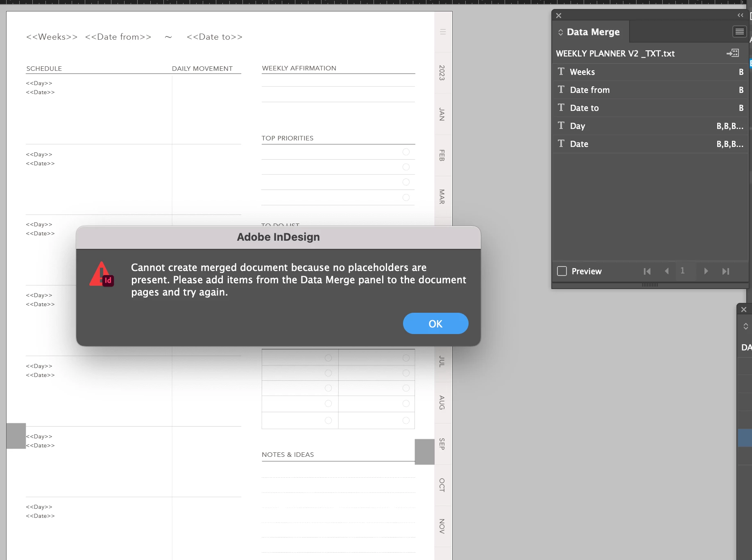Click the AUG side tab
This screenshot has width=752, height=560.
pos(442,402)
